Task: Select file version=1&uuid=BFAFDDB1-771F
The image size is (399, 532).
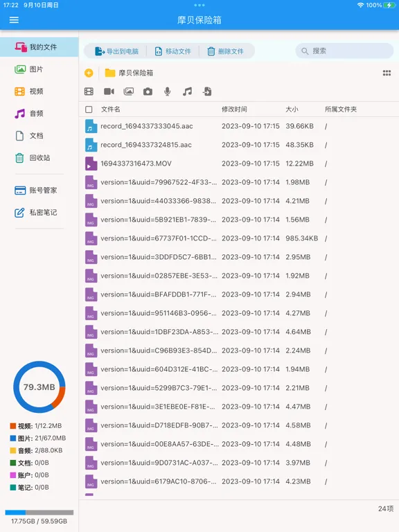Action: (x=239, y=294)
